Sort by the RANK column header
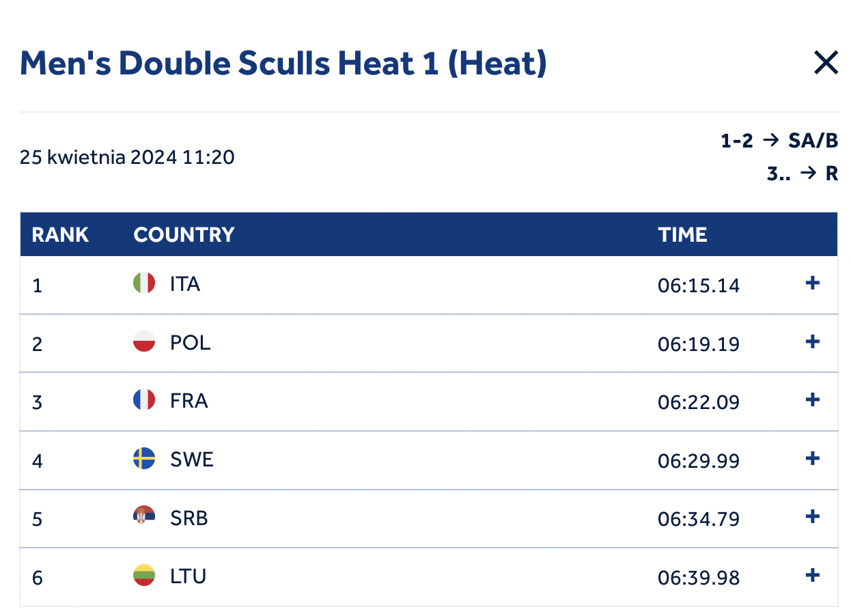Screen dimensions: 851x616 60,235
